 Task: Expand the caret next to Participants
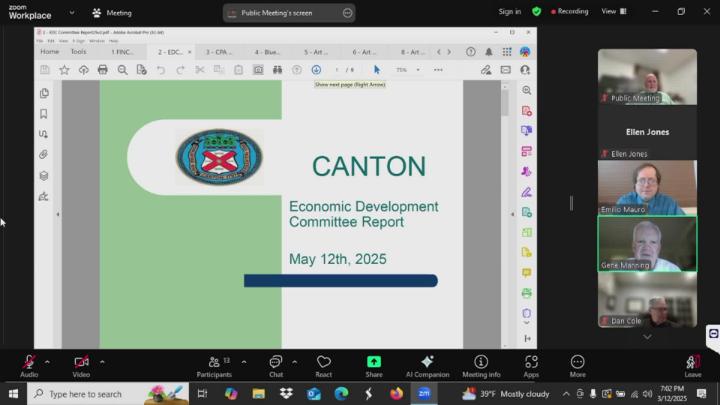244,362
